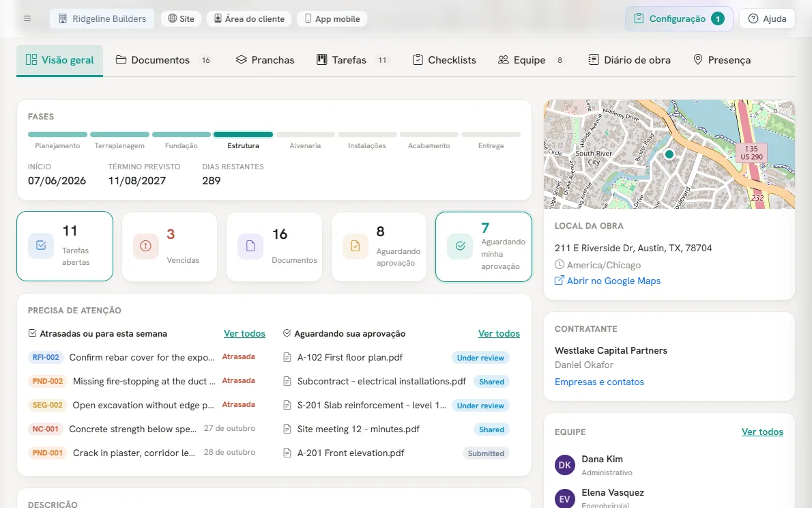Open the RFI-002 rebar cover task
The width and height of the screenshot is (812, 508).
tap(141, 357)
